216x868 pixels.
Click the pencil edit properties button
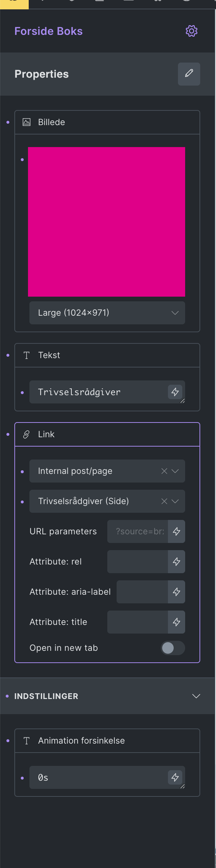click(189, 74)
